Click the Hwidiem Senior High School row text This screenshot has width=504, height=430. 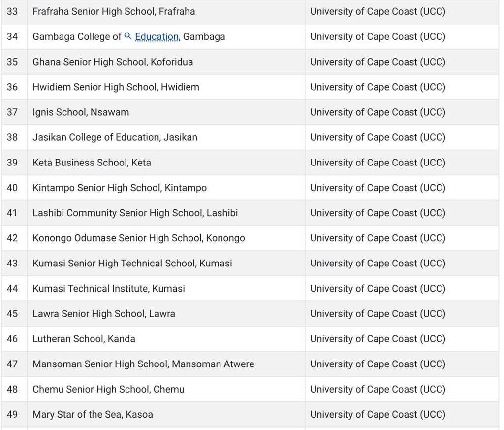[x=116, y=87]
